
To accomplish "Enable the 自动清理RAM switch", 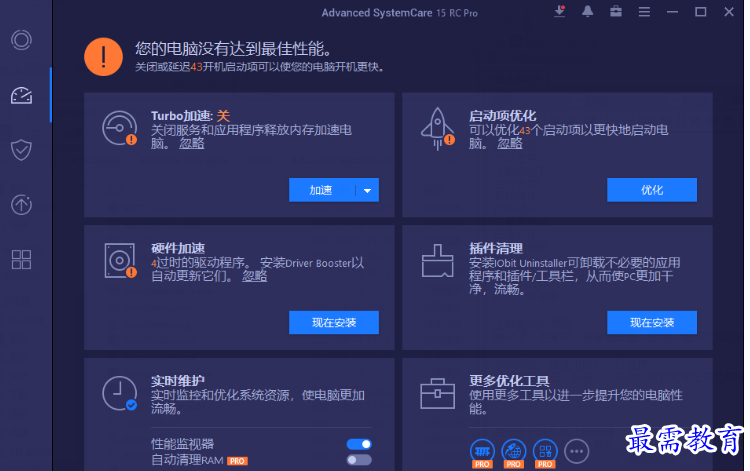I will (x=359, y=460).
